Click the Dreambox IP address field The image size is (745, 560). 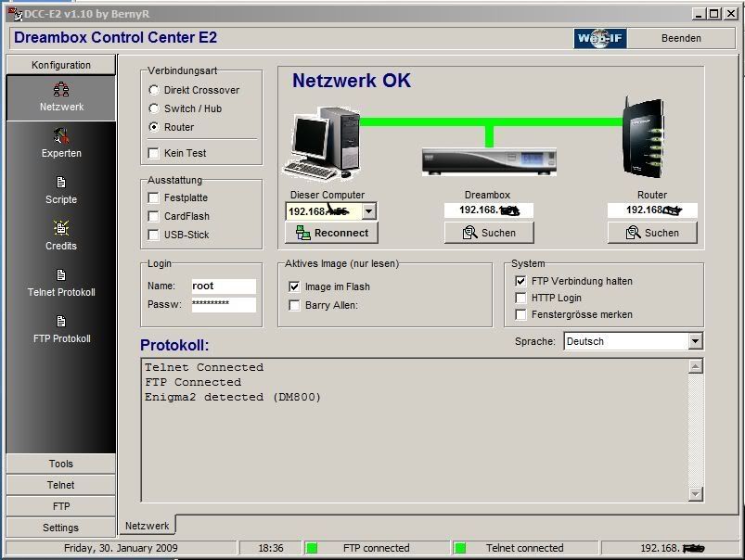(489, 210)
